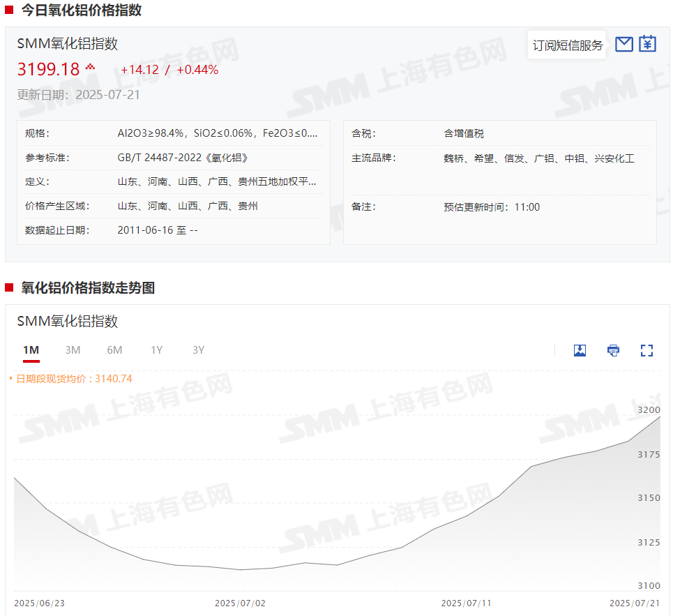Click the truncated 定义 definition text
673x616 pixels.
pyautogui.click(x=218, y=182)
